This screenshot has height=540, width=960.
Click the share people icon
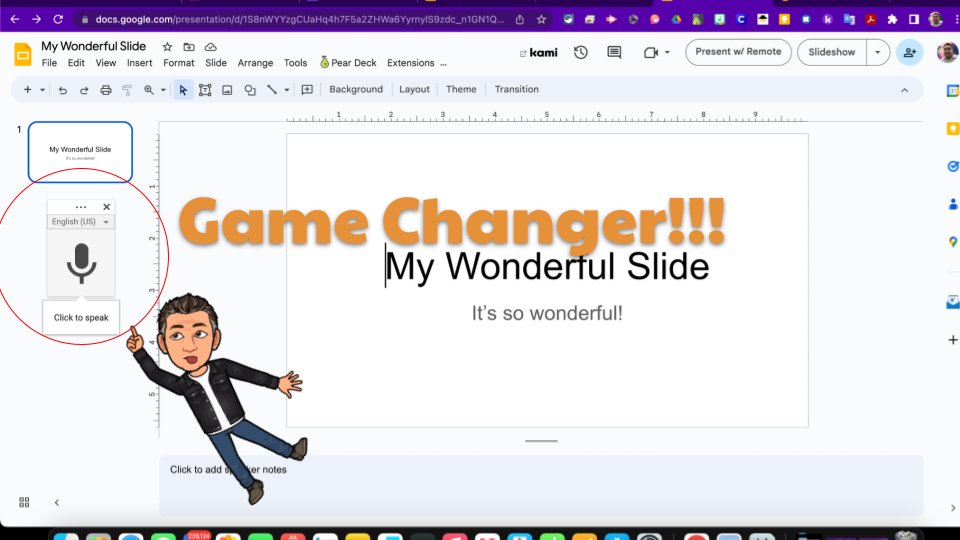(x=909, y=52)
